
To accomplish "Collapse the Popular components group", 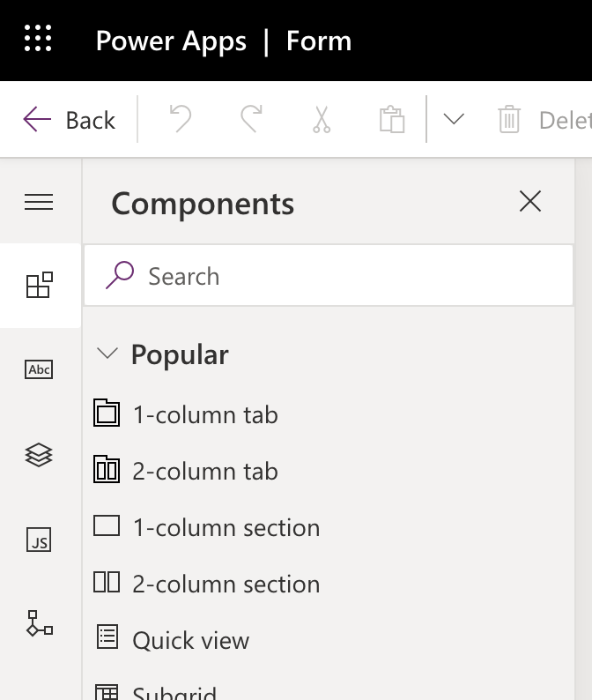I will (107, 354).
